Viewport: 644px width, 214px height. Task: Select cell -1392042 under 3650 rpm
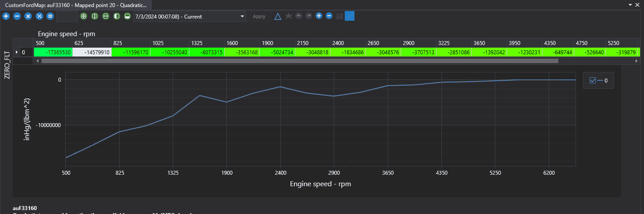tap(489, 52)
